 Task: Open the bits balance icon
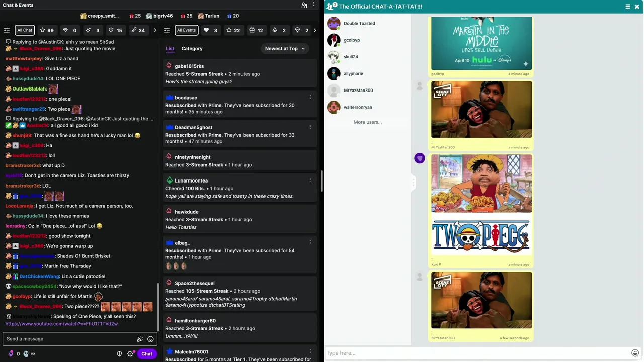pos(11,354)
